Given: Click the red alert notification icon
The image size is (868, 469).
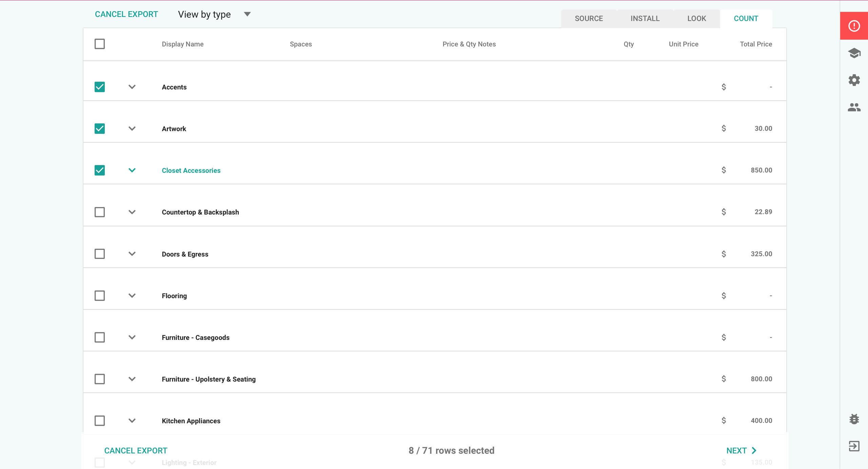Looking at the screenshot, I should click(x=854, y=26).
